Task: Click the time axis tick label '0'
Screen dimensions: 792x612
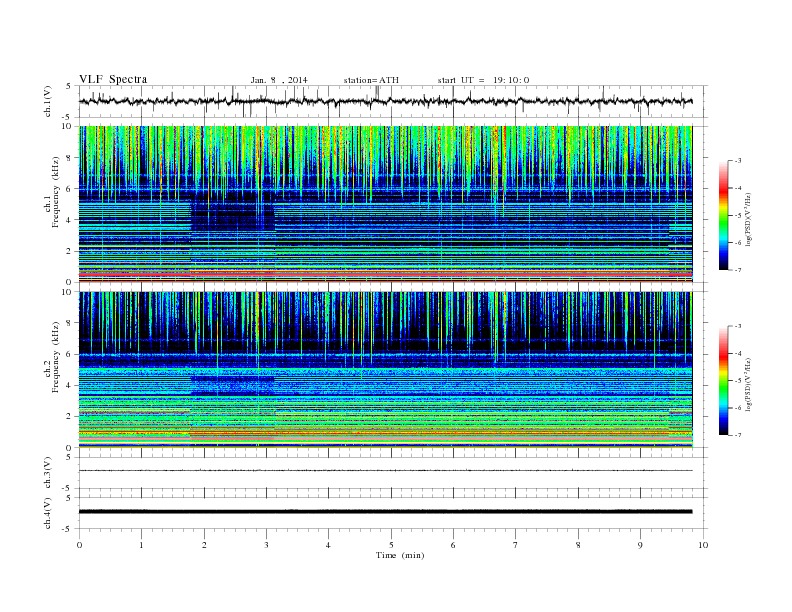Action: pyautogui.click(x=79, y=545)
